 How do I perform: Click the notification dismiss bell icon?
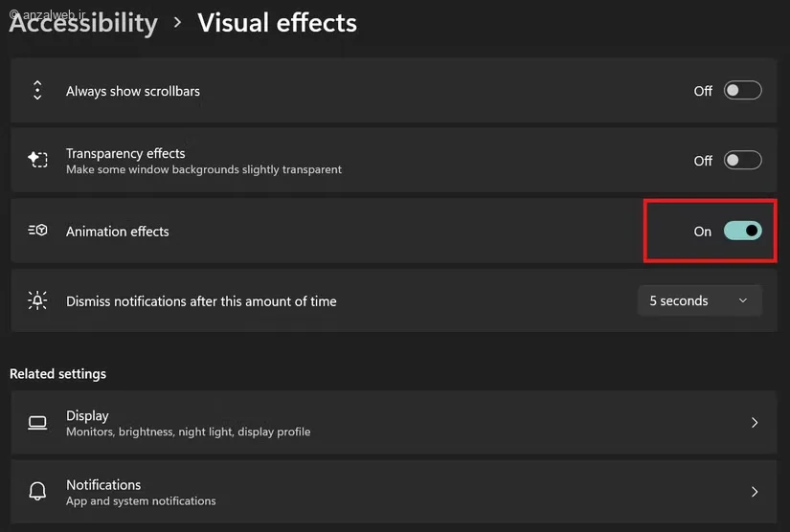click(37, 300)
